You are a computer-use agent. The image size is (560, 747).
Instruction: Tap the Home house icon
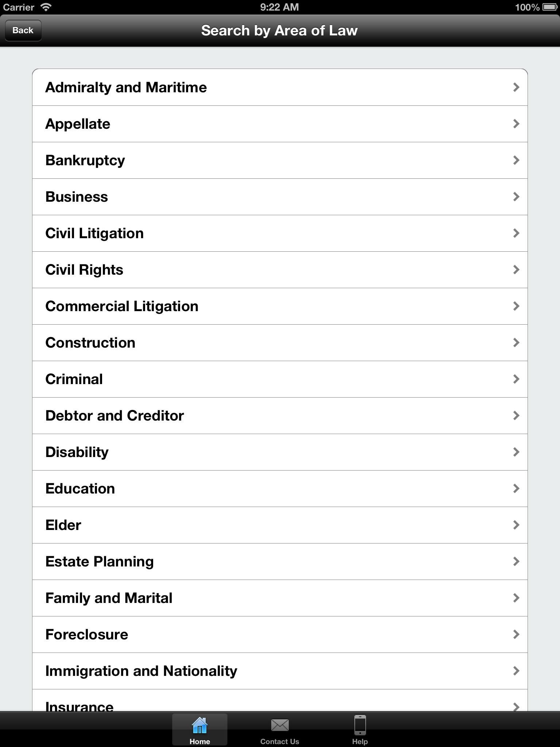[x=199, y=726]
